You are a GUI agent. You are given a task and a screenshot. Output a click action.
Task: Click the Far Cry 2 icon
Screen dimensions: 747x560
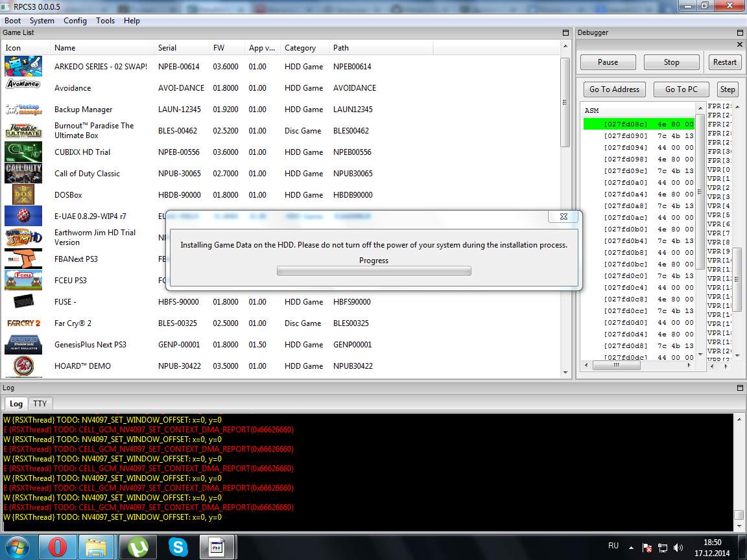point(23,323)
